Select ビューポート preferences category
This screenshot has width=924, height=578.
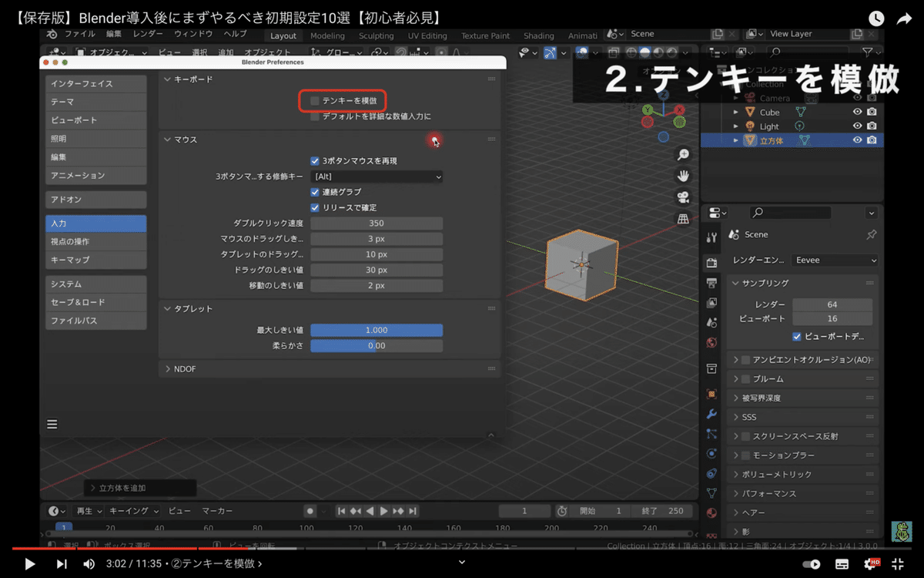tap(95, 120)
